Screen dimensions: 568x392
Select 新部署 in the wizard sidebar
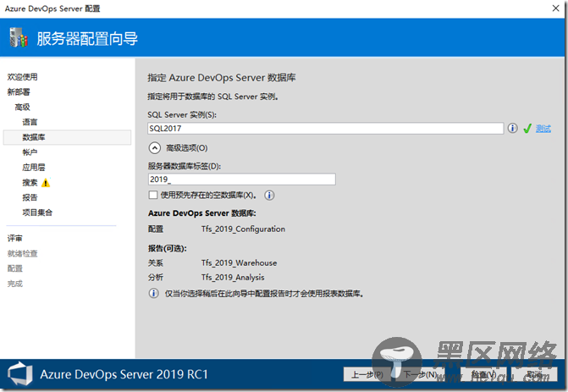19,92
